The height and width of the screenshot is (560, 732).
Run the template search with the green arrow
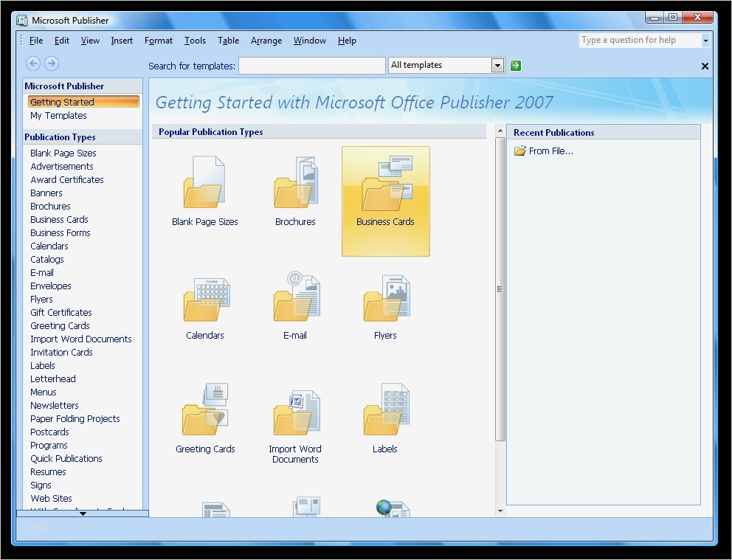click(x=514, y=65)
